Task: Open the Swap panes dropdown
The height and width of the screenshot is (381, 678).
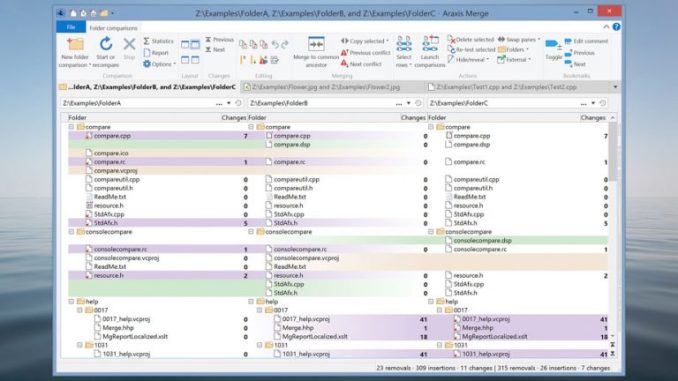Action: (518, 39)
